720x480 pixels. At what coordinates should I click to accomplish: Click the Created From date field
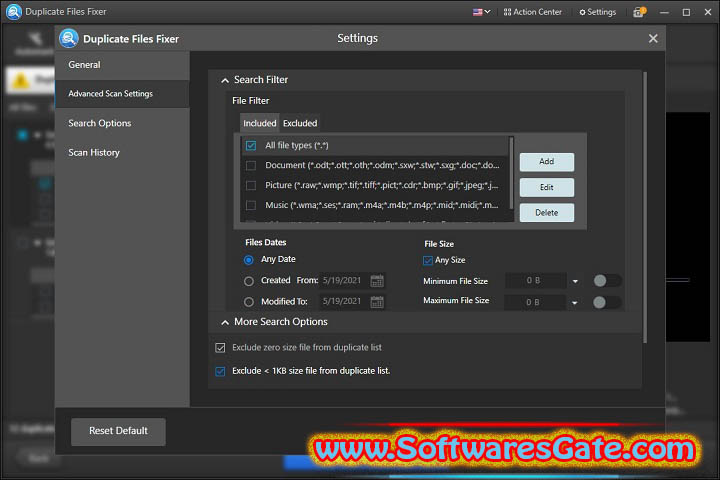click(344, 280)
